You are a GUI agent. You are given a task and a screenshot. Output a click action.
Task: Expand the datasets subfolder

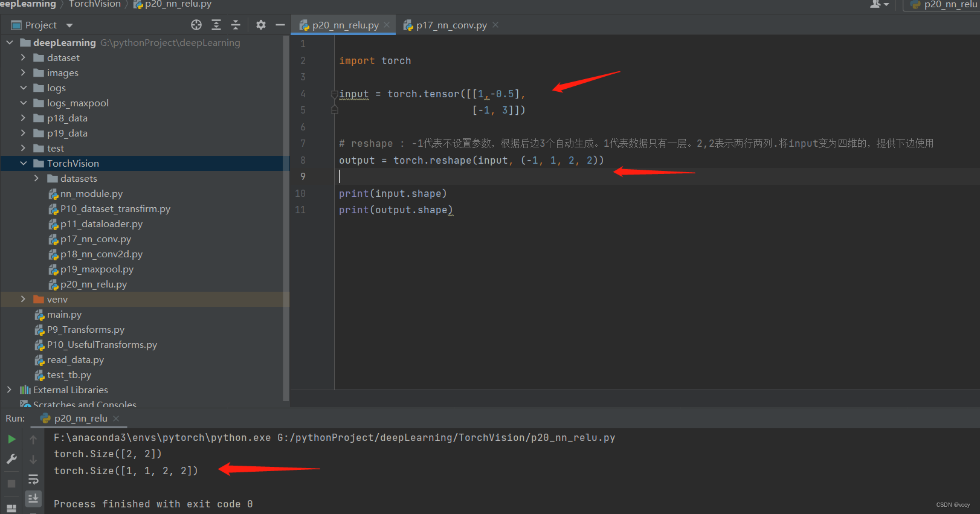[x=36, y=178]
